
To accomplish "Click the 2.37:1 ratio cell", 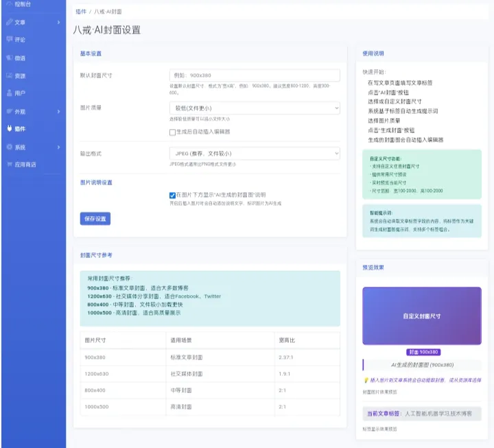I will pos(285,357).
